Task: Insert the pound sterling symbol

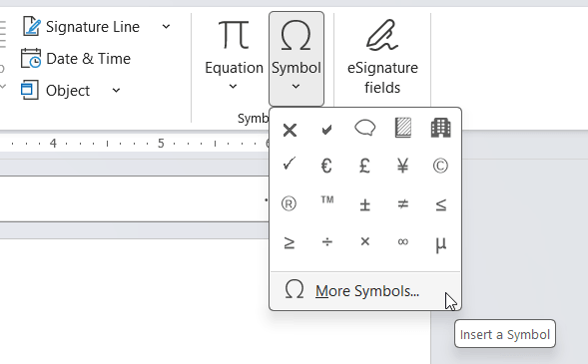Action: pyautogui.click(x=364, y=166)
